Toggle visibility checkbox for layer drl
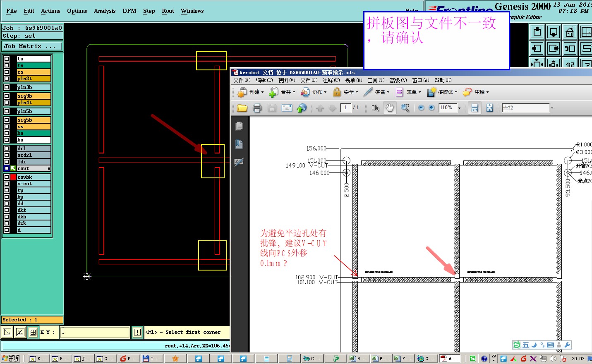This screenshot has height=364, width=592. [x=7, y=148]
